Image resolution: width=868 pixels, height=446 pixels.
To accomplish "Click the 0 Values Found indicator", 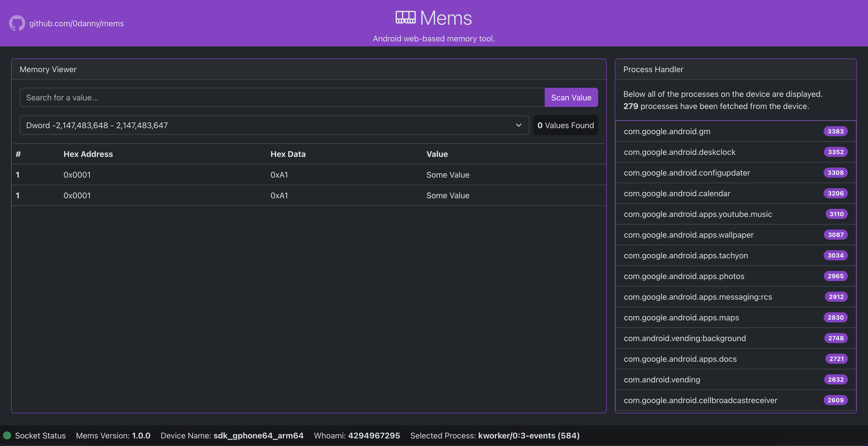I will coord(565,125).
